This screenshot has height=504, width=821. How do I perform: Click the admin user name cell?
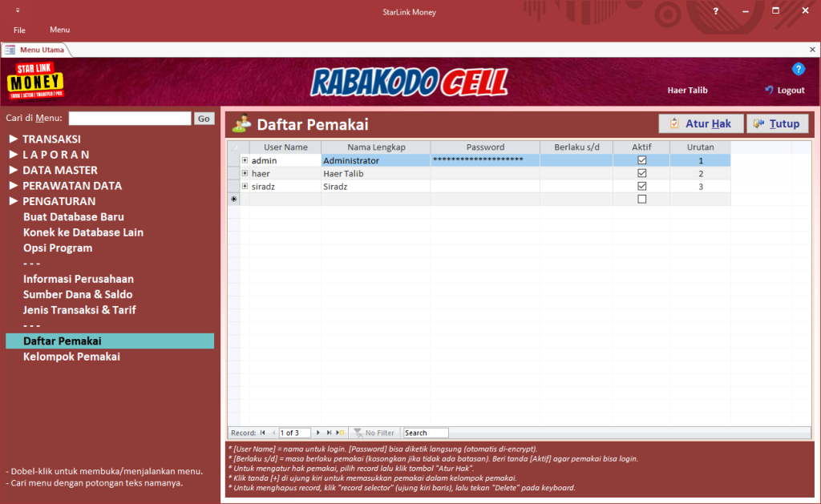[x=285, y=160]
